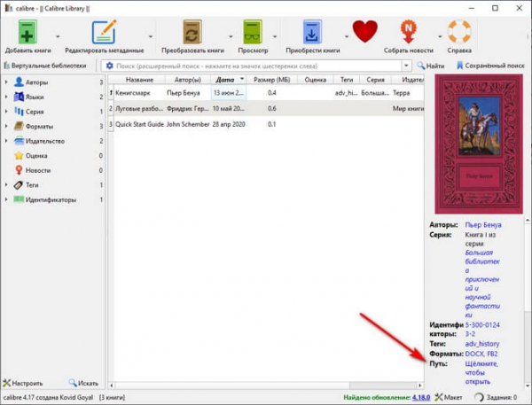Click the Identifiers barcode icon
Screen dimensions: 532x405
(19, 199)
